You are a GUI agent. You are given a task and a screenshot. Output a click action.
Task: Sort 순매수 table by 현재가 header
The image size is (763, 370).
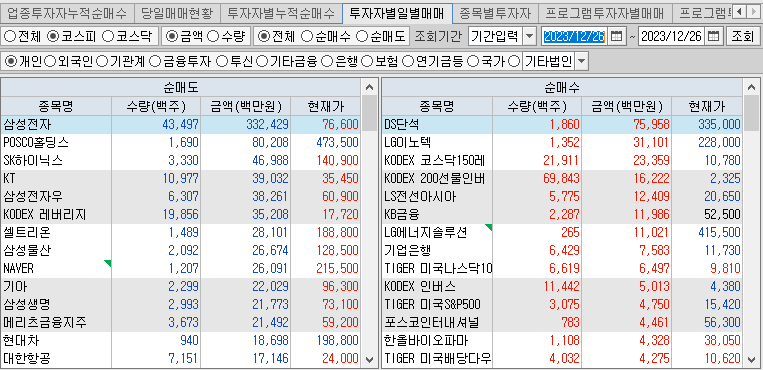(x=707, y=106)
